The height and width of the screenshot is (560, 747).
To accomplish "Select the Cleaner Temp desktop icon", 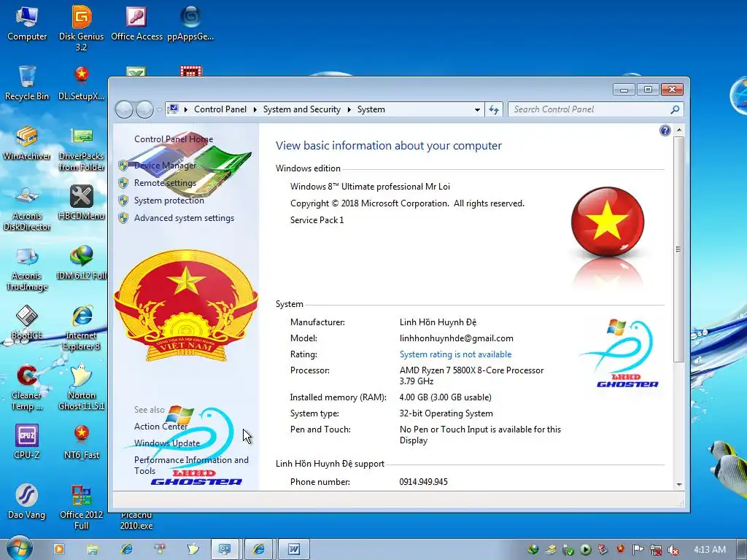I will pos(27,388).
